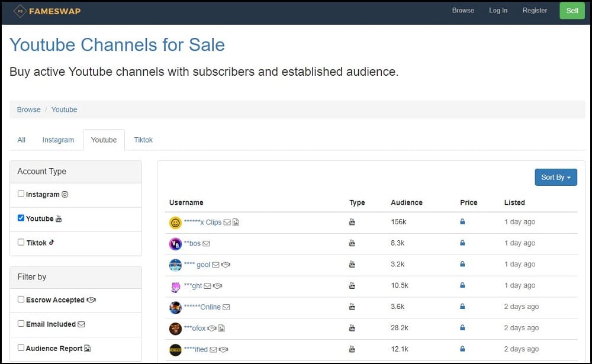Image resolution: width=592 pixels, height=364 pixels.
Task: Click the email envelope icon next to x Clips
Action: [227, 223]
